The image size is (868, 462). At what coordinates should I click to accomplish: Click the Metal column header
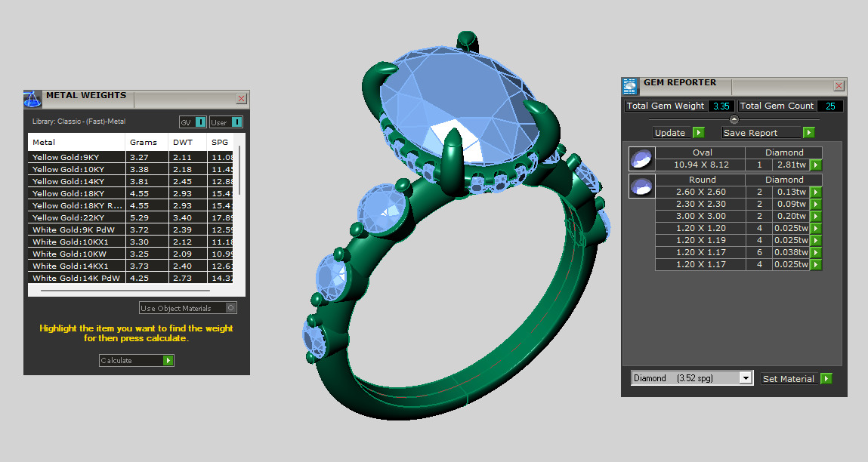(76, 142)
